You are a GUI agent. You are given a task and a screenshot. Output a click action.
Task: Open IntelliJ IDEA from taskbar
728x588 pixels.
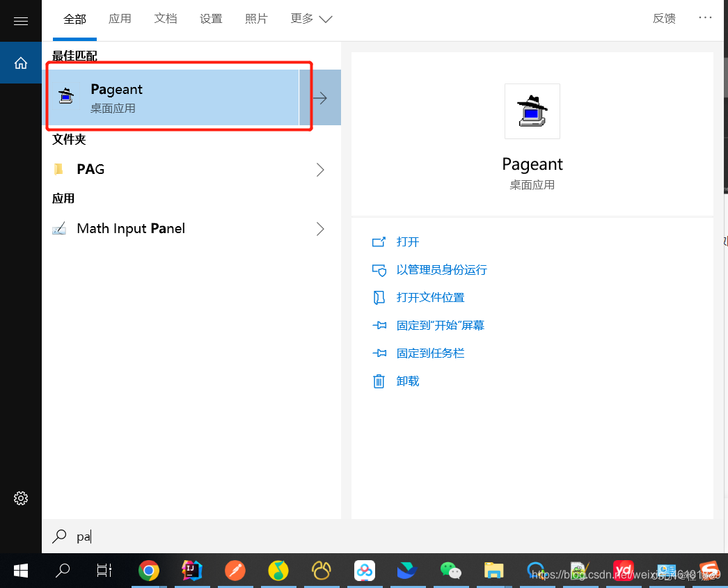[192, 571]
